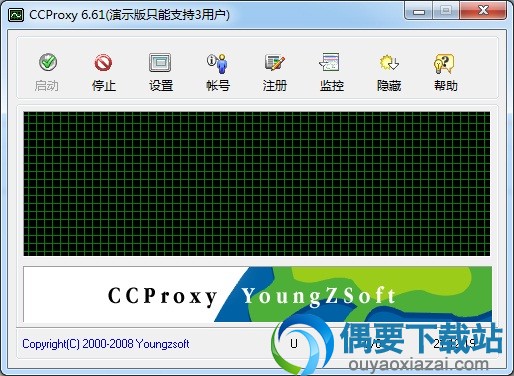The width and height of the screenshot is (514, 376).
Task: Click the Copyright(C) 2000-2008 Youngzsoft text
Action: pos(106,344)
